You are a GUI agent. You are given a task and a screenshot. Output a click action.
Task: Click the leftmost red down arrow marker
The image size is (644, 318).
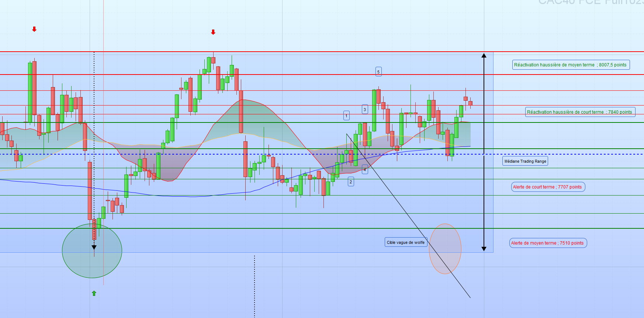pyautogui.click(x=34, y=29)
